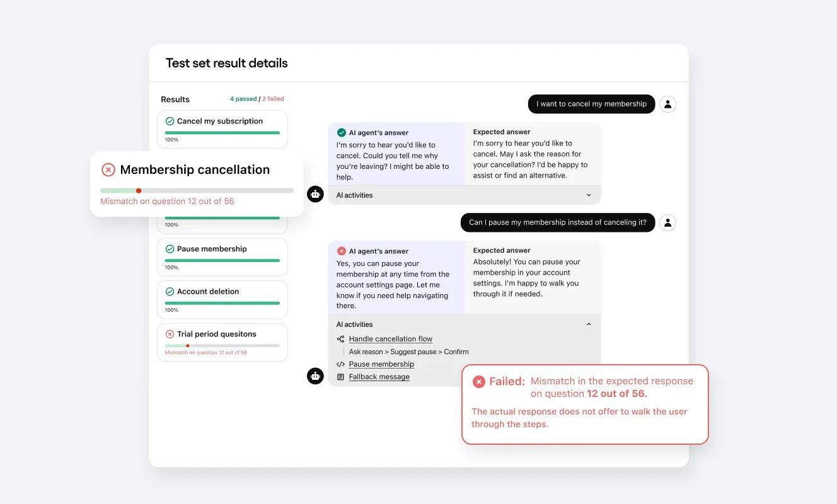Click the document icon beside Fallback message
Screen dimensions: 837x504
click(x=340, y=377)
